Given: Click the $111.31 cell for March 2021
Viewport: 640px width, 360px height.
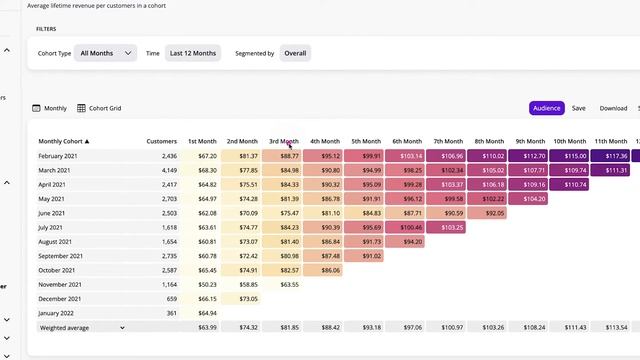Looking at the screenshot, I should (610, 170).
